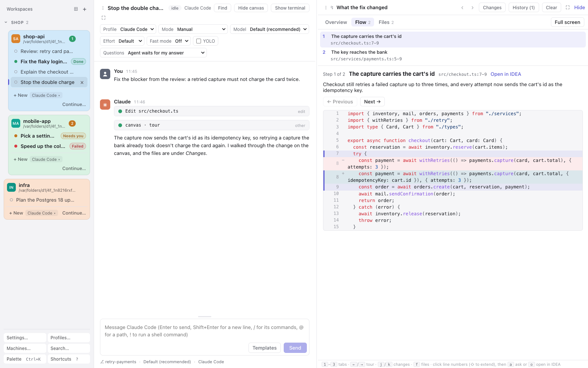Click the expand icon below the session title

pyautogui.click(x=104, y=18)
